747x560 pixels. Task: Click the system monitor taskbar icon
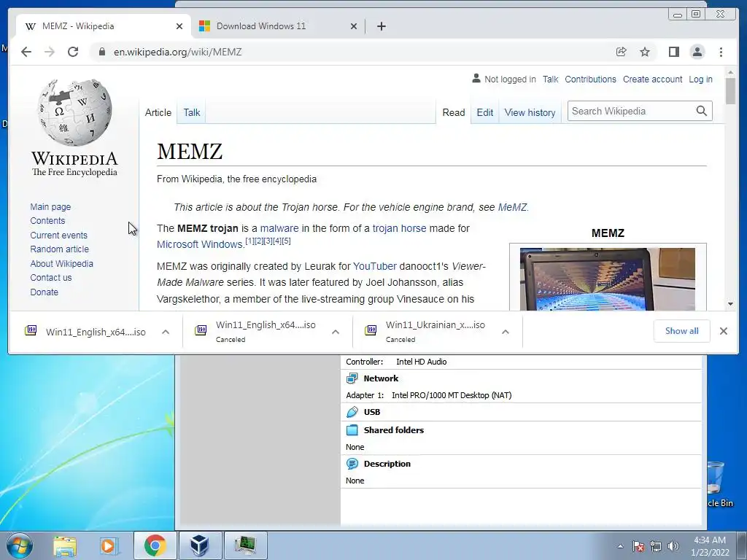[245, 545]
